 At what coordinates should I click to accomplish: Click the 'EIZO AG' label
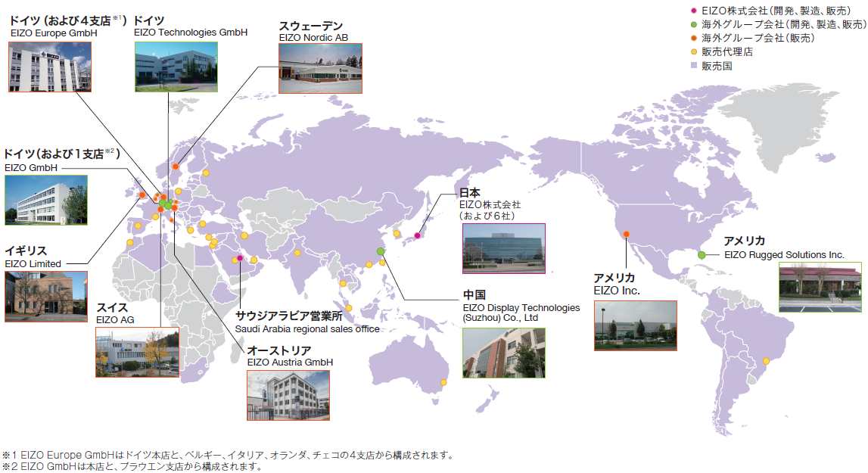pyautogui.click(x=115, y=320)
